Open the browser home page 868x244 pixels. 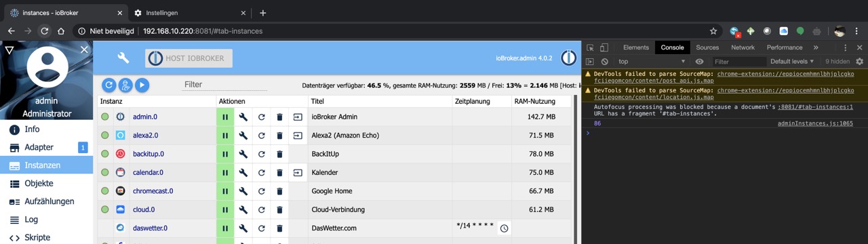pos(61,31)
